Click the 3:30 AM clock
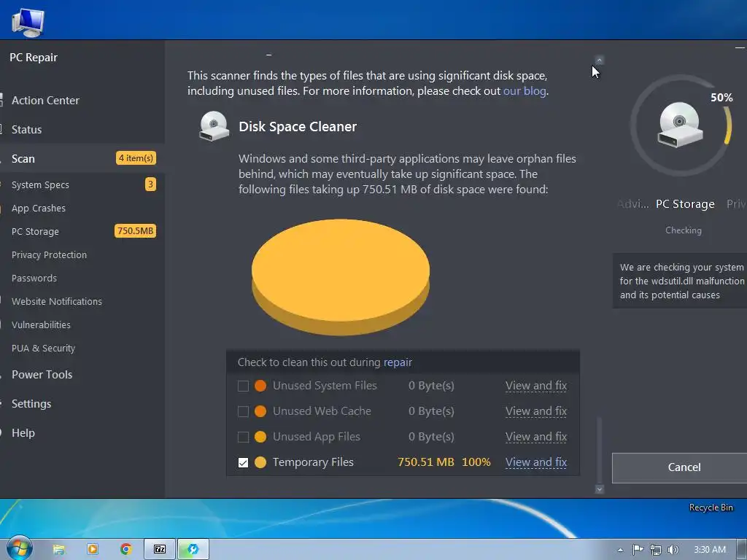The image size is (747, 560). click(710, 550)
